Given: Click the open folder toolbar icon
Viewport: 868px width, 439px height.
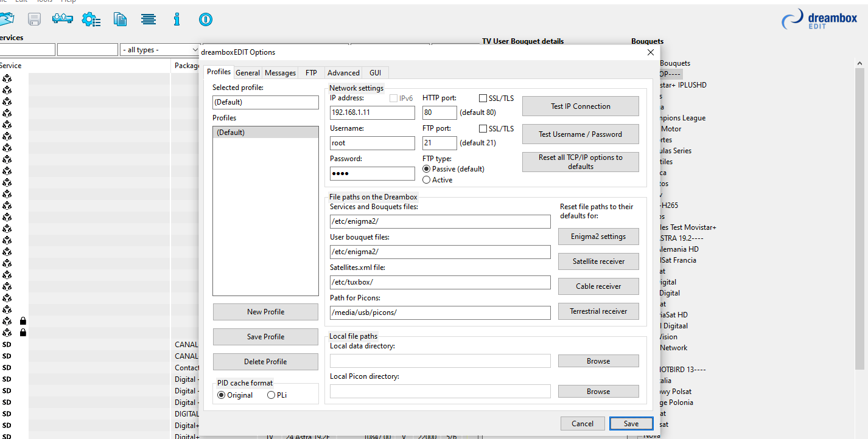Looking at the screenshot, I should coord(6,19).
